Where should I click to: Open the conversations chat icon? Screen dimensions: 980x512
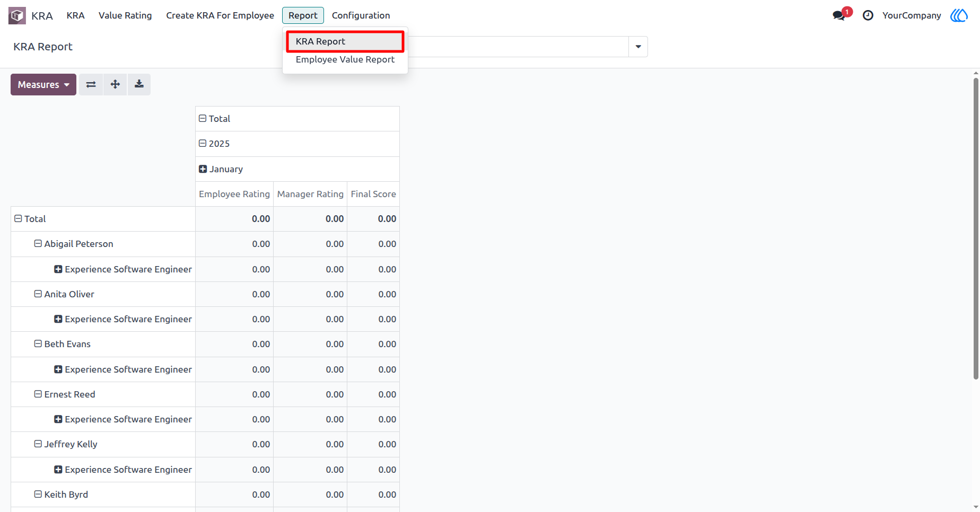coord(840,15)
